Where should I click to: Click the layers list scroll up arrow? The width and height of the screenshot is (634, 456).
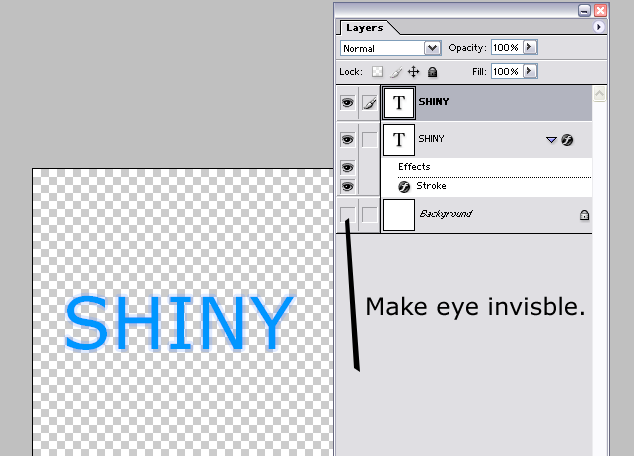pyautogui.click(x=599, y=94)
